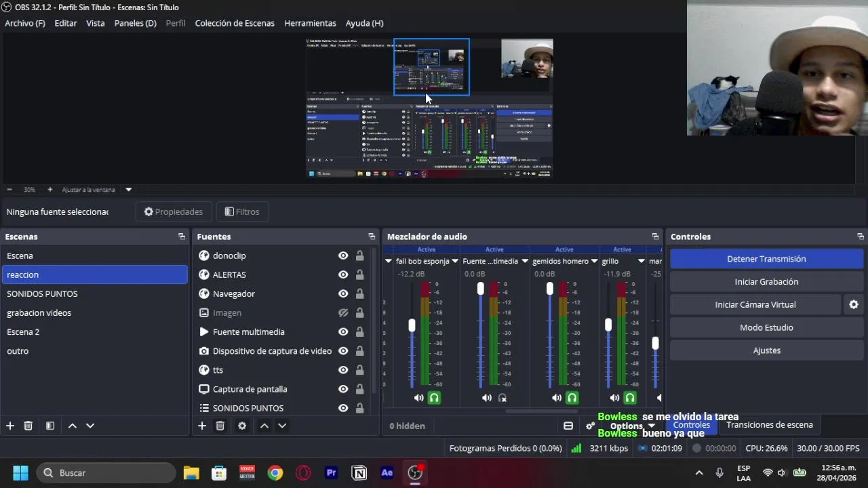Zoom in preview with plus icon
Screen dimensions: 868x488
point(50,190)
